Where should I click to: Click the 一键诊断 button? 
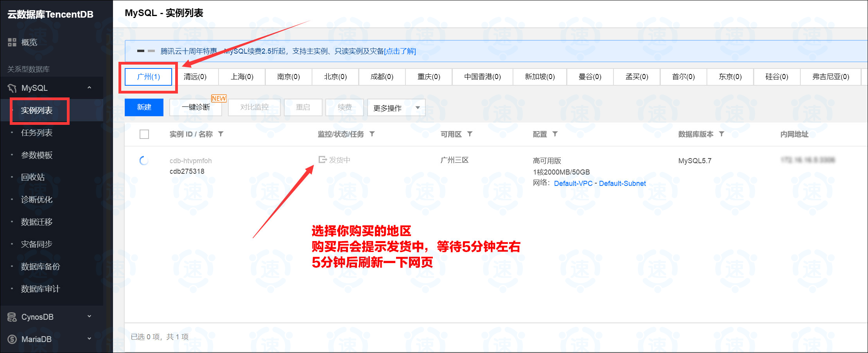[x=196, y=107]
